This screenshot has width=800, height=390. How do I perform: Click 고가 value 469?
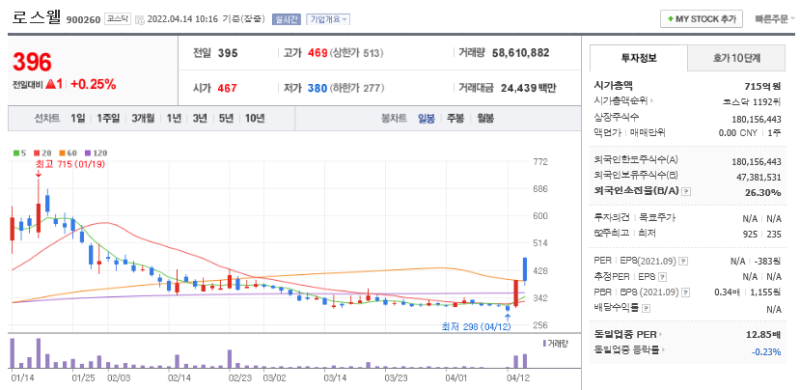coord(317,53)
